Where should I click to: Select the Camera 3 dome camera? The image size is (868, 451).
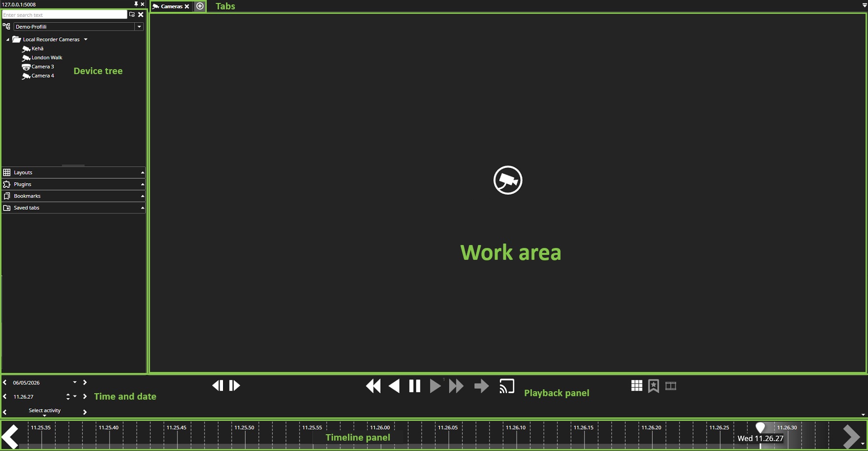(x=38, y=67)
